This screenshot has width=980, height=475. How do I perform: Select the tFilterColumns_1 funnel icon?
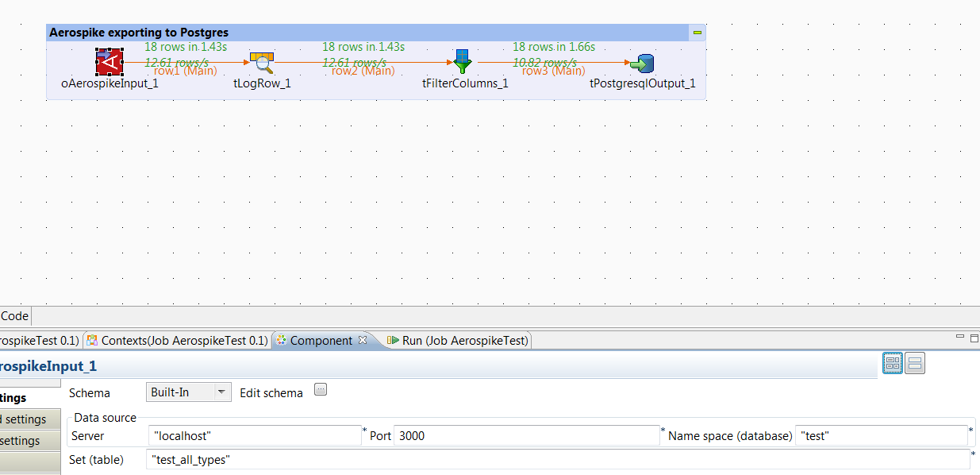(x=463, y=62)
